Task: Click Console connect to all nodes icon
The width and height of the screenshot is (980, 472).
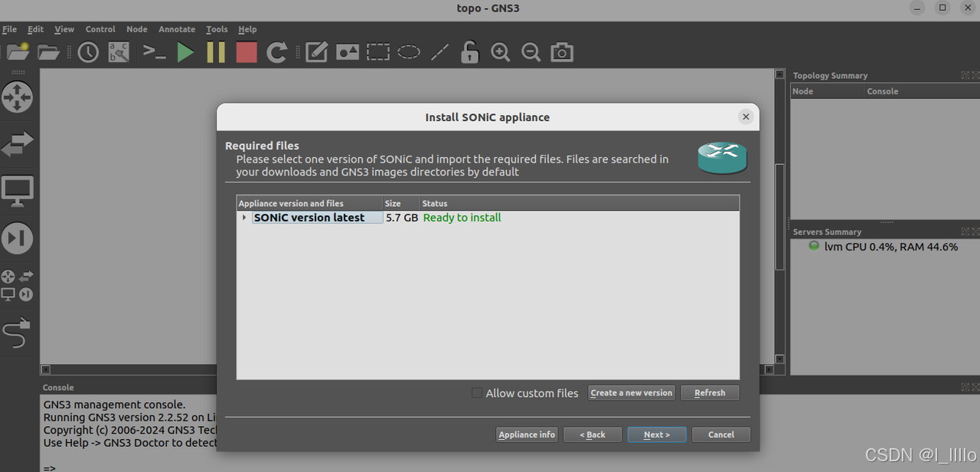Action: (154, 52)
